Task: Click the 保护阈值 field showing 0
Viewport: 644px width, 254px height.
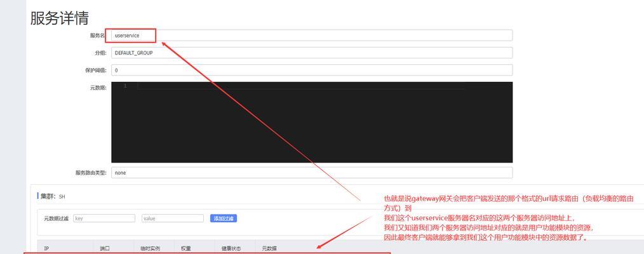Action: pos(312,70)
